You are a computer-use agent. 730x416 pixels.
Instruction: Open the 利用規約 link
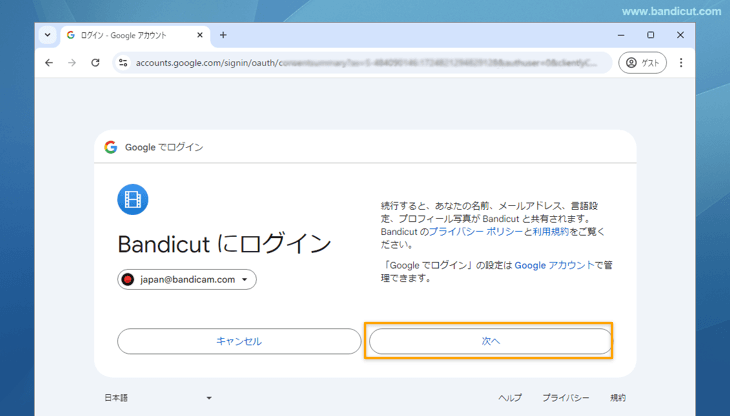551,231
